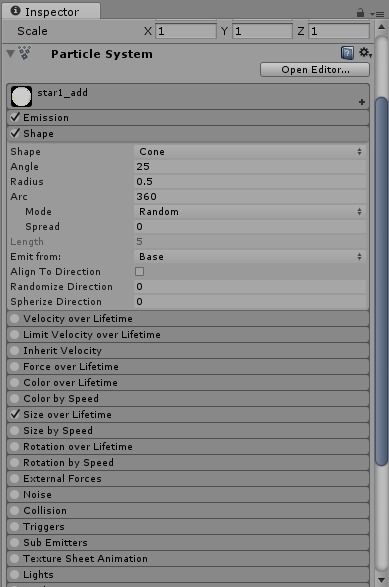Click the Angle property label
The height and width of the screenshot is (587, 389).
pyautogui.click(x=24, y=167)
